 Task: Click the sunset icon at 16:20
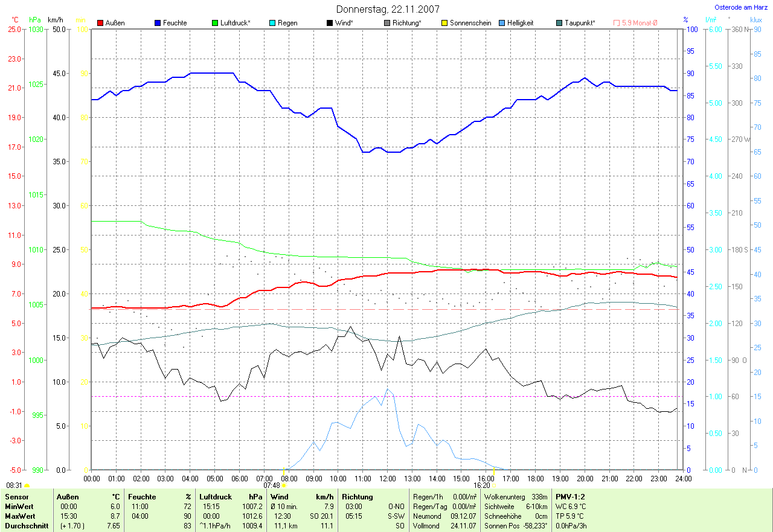pos(494,485)
